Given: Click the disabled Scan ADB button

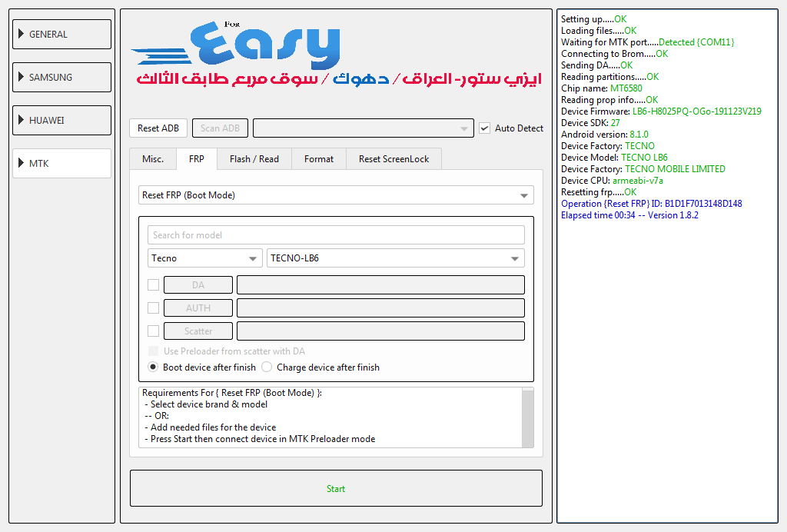Looking at the screenshot, I should 220,128.
